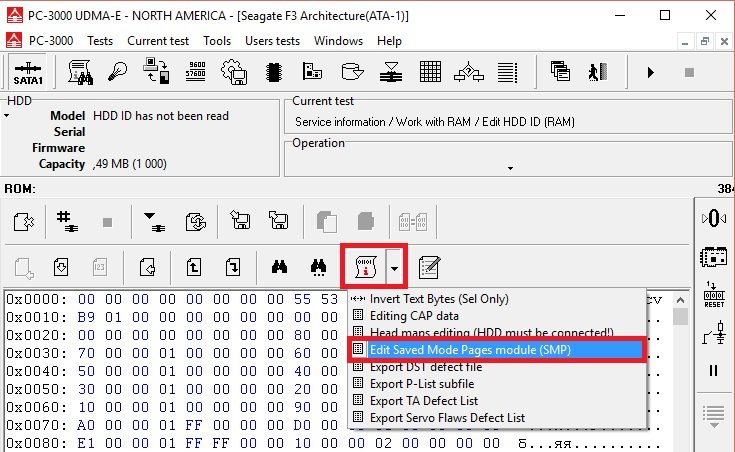The image size is (735, 452).
Task: Click the PCB board toolbar icon
Action: [312, 71]
